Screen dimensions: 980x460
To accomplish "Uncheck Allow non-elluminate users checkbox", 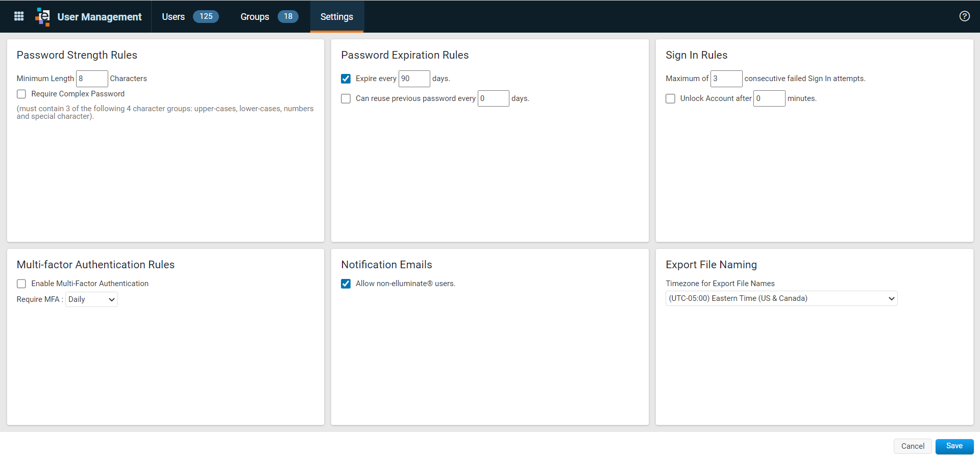I will 346,284.
